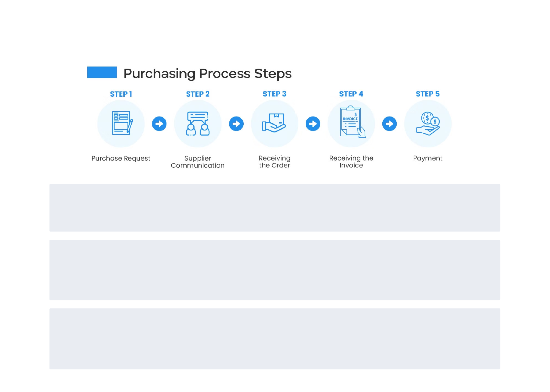The width and height of the screenshot is (550, 392).
Task: Click the STEP 3 heading
Action: [275, 94]
